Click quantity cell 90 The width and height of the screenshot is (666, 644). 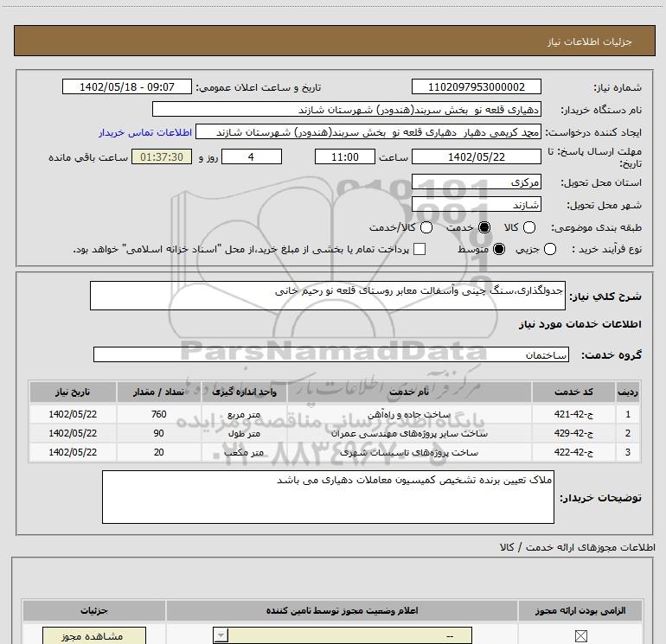[159, 433]
